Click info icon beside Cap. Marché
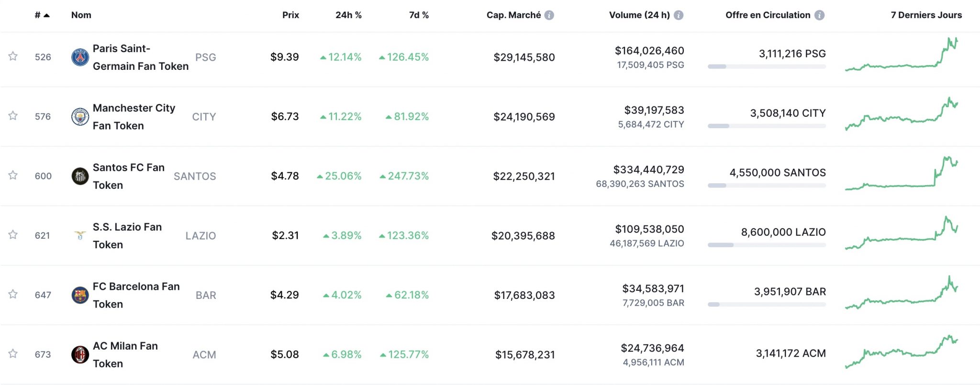This screenshot has height=385, width=980. (549, 15)
